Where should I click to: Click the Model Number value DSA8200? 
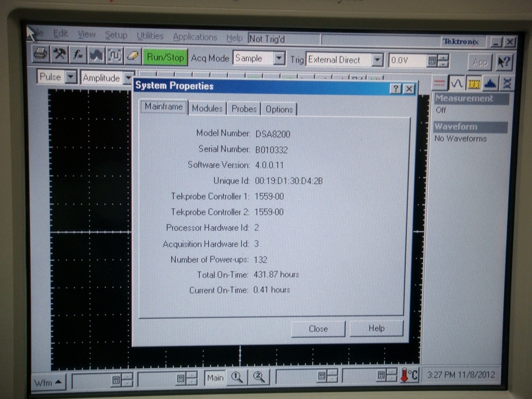click(x=273, y=134)
